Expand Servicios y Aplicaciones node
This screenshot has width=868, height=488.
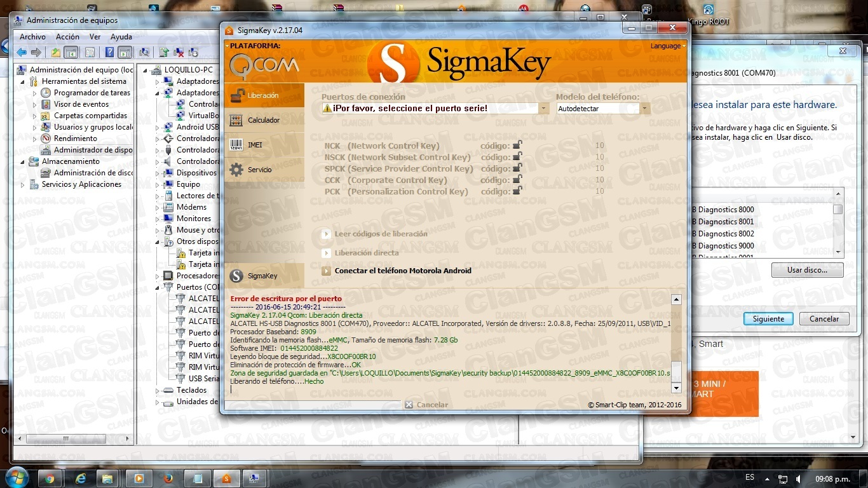coord(24,184)
